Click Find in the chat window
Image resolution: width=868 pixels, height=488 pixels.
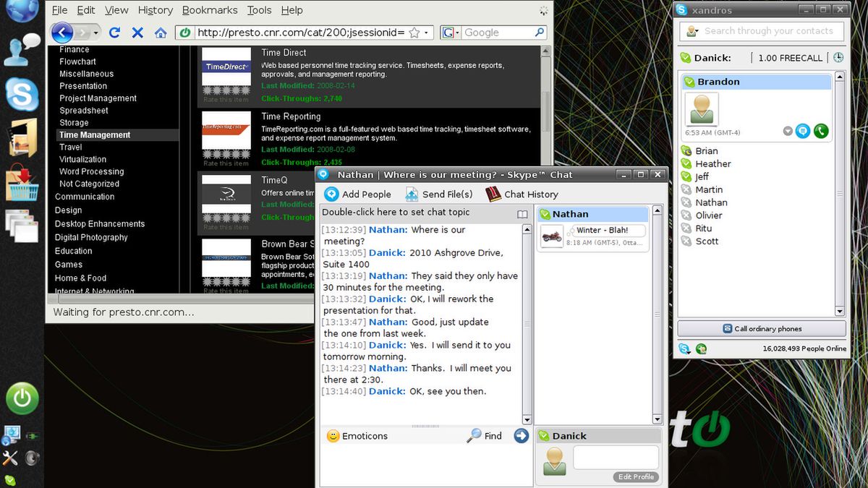pyautogui.click(x=485, y=436)
